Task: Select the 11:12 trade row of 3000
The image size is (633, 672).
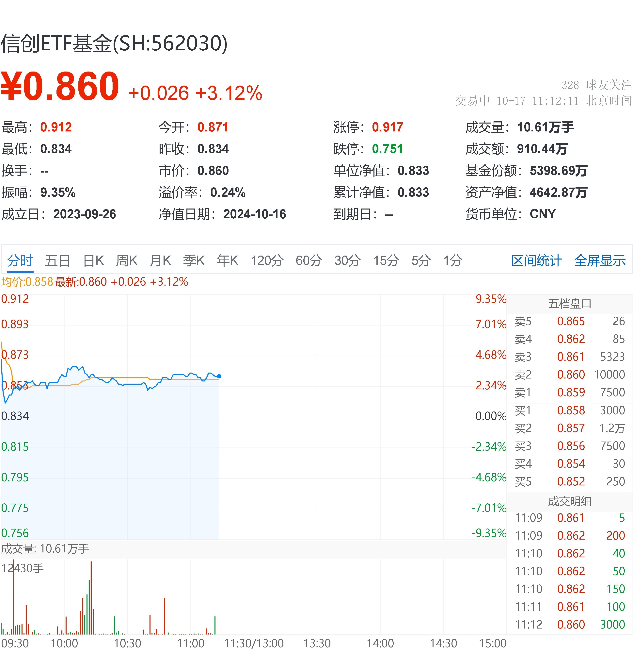Action: click(x=570, y=625)
